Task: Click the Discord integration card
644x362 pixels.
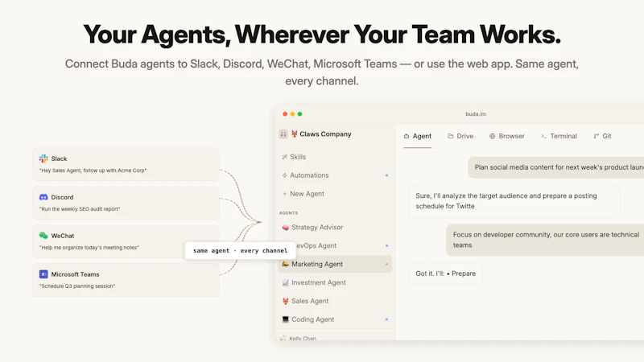Action: [x=126, y=203]
